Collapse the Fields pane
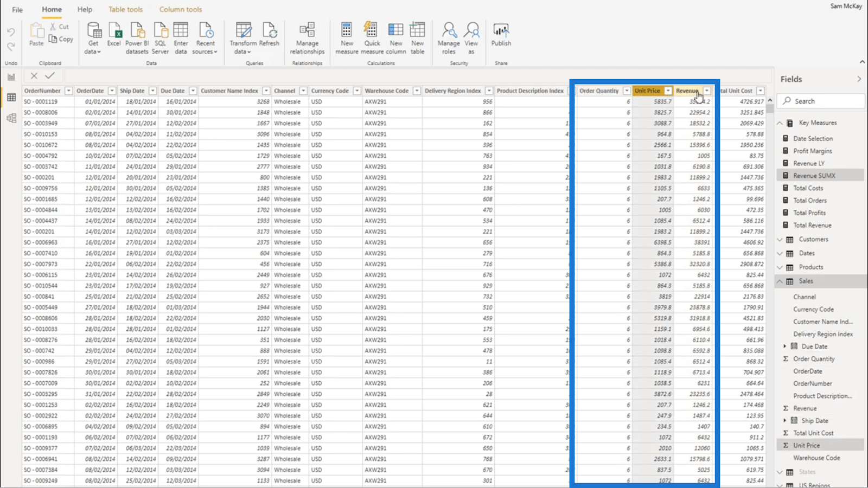 (x=859, y=79)
